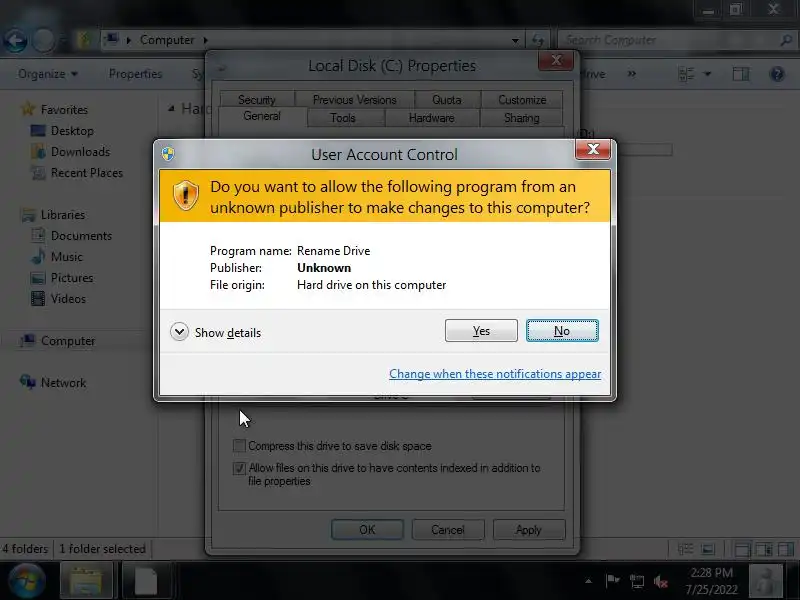Click Explorer folder icon on taskbar
The width and height of the screenshot is (800, 600).
[86, 580]
